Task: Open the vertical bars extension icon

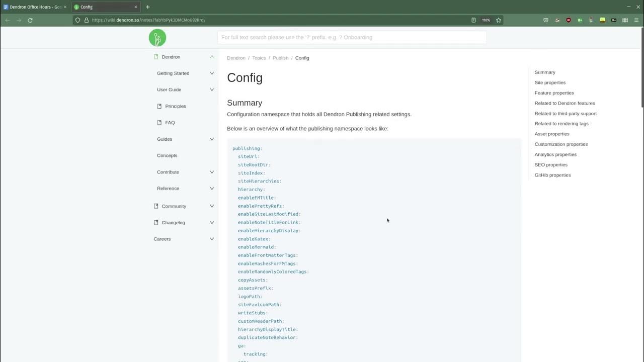Action: pos(625,20)
